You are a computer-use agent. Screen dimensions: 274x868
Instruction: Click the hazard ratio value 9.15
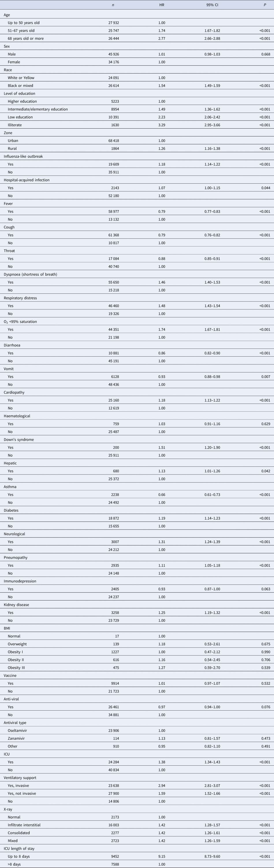coord(162,856)
